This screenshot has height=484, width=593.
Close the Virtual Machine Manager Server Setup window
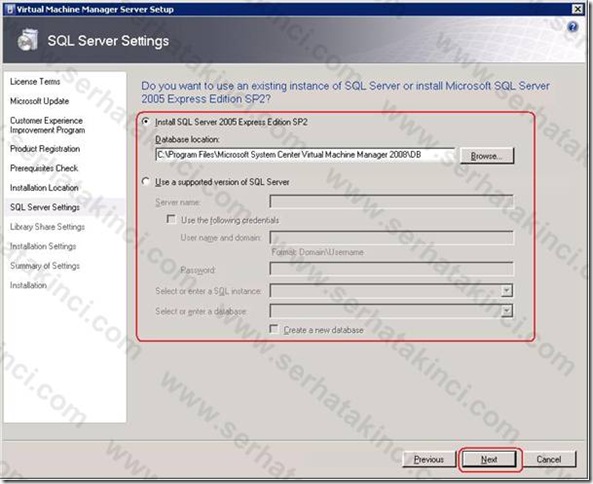point(577,9)
